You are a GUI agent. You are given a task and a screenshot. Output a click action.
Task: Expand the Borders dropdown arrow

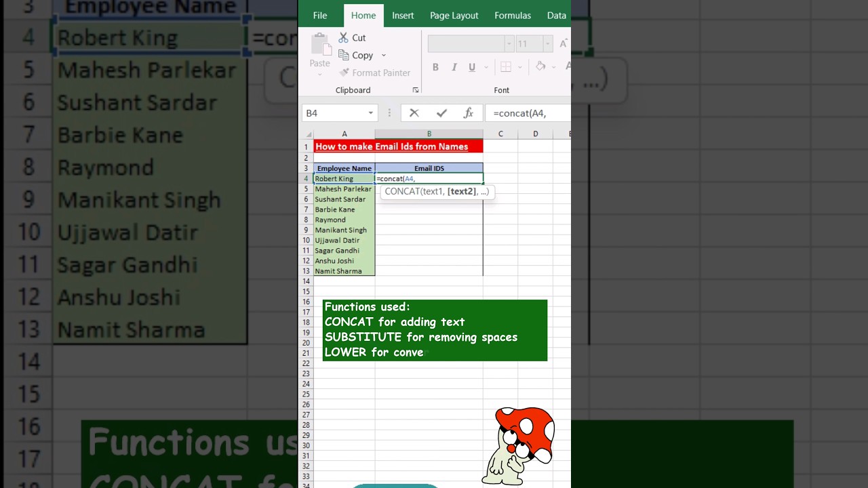[x=520, y=67]
